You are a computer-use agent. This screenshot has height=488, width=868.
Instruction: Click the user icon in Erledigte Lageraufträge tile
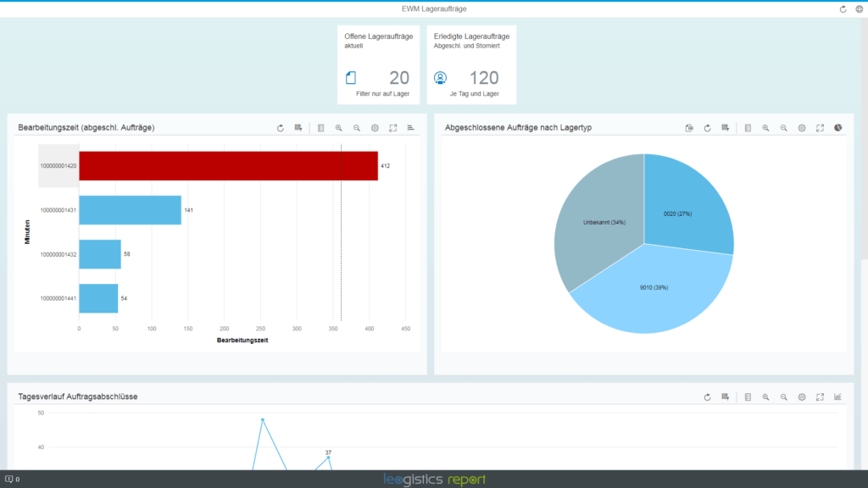(440, 78)
